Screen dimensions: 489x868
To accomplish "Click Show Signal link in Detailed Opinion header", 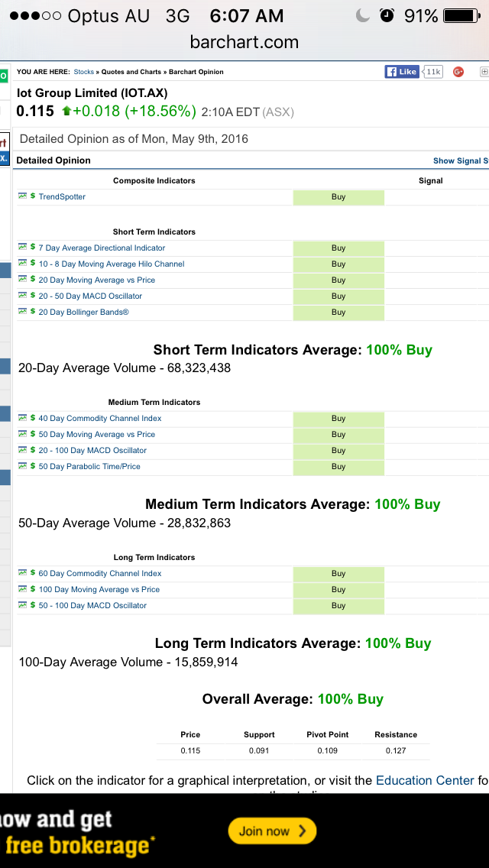I will pos(461,160).
